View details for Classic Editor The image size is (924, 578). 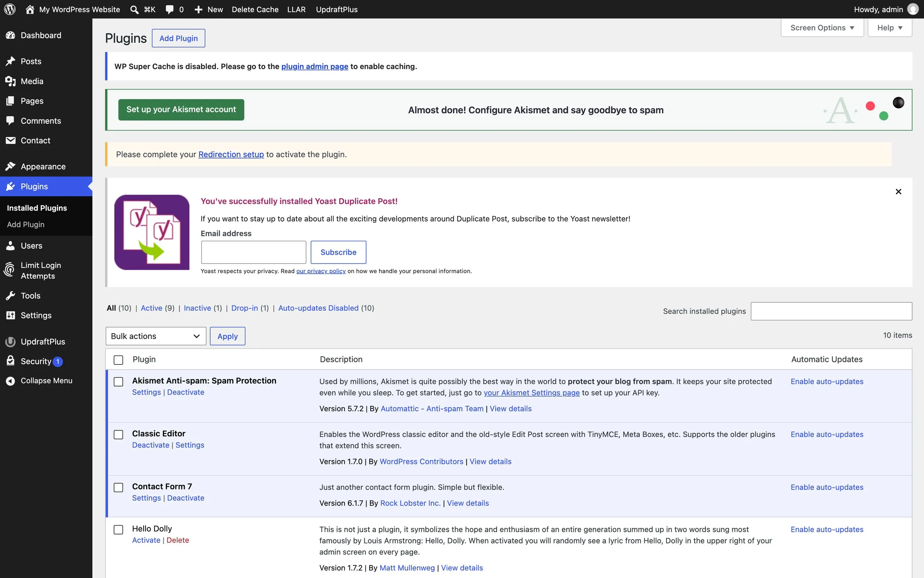(x=490, y=461)
